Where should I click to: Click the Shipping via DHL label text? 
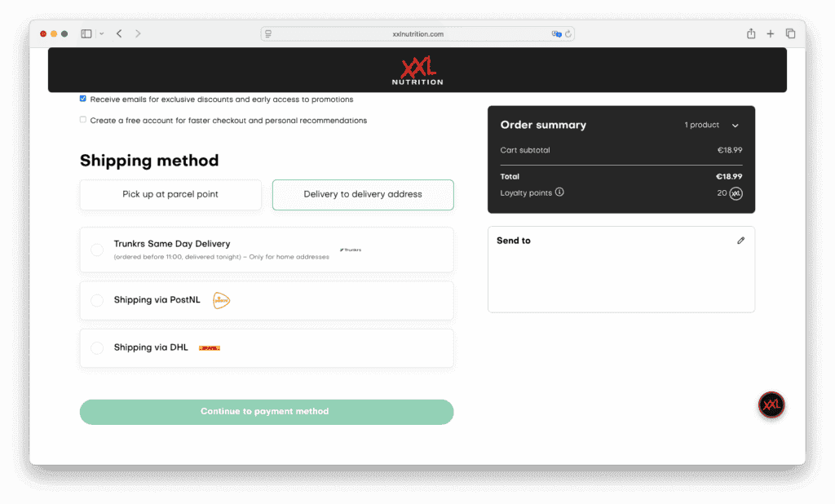tap(151, 347)
